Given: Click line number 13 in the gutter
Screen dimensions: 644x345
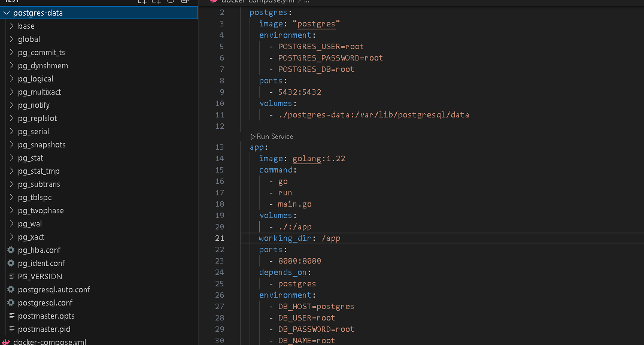Looking at the screenshot, I should click(x=220, y=147).
